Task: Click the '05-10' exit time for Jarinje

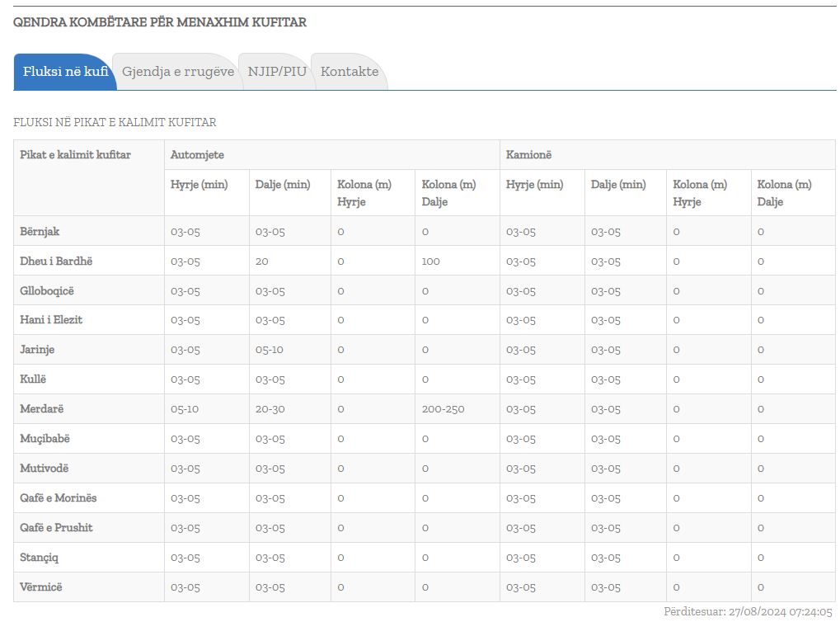Action: click(270, 350)
